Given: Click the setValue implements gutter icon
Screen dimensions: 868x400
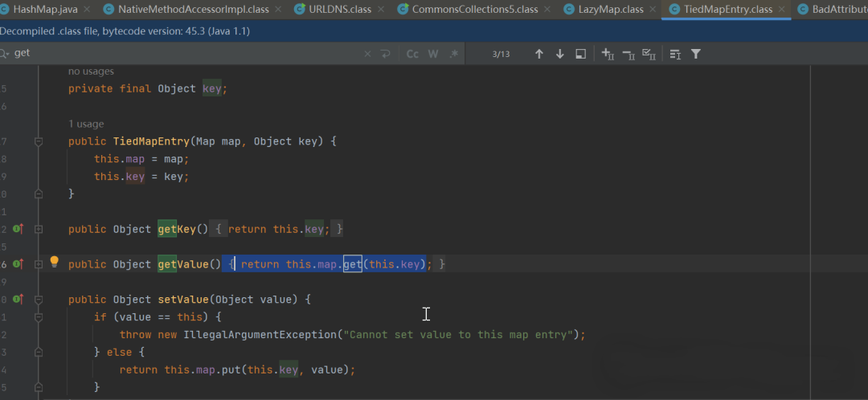Looking at the screenshot, I should (x=18, y=300).
